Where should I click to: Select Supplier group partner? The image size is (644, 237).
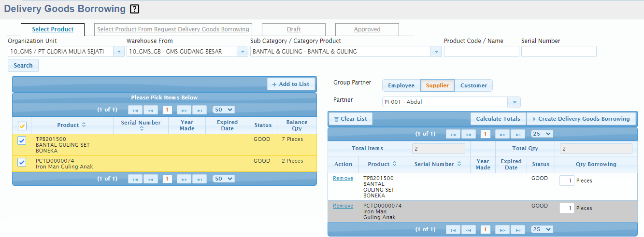click(x=437, y=85)
